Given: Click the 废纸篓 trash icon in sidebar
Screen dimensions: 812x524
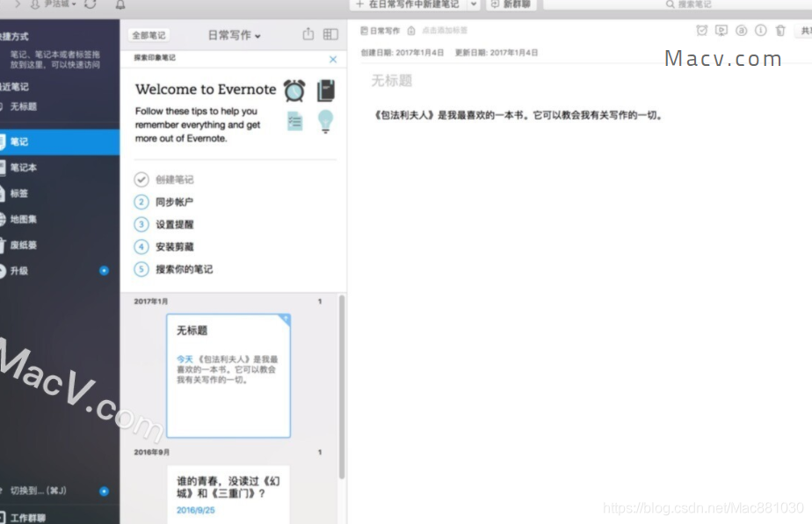Looking at the screenshot, I should (x=2, y=245).
